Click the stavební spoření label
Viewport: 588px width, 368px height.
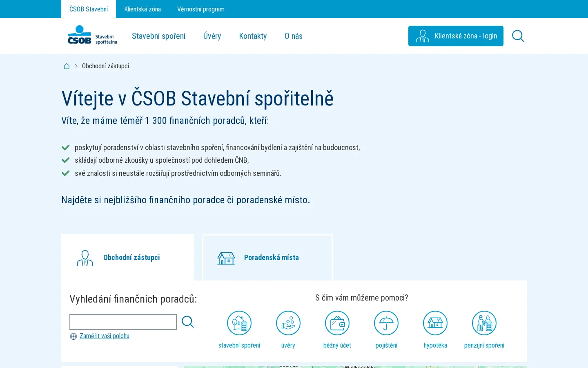click(239, 346)
